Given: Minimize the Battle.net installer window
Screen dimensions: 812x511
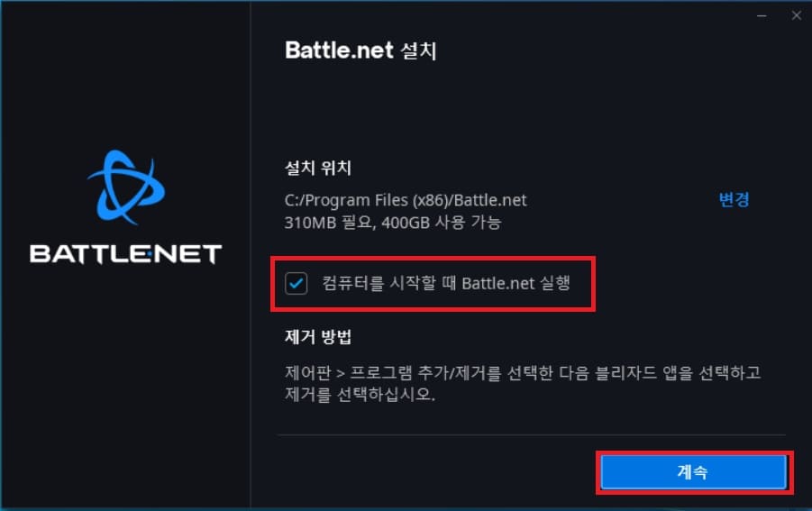Looking at the screenshot, I should (762, 15).
